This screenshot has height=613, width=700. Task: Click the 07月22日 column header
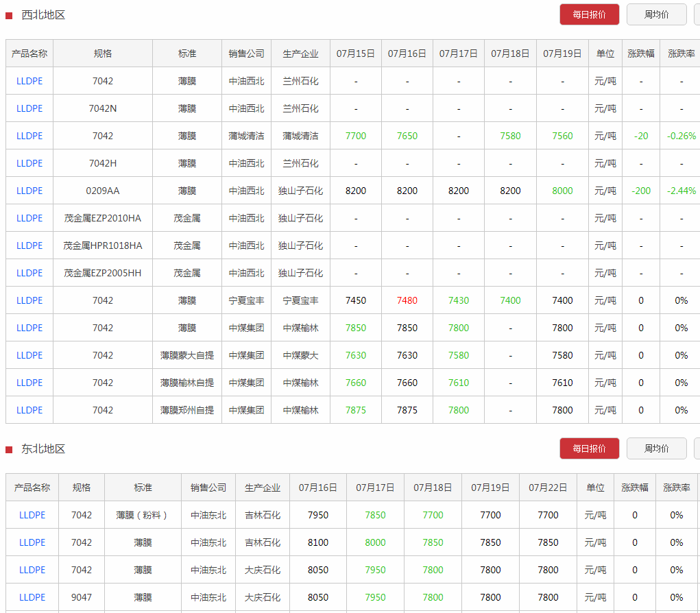tap(548, 488)
